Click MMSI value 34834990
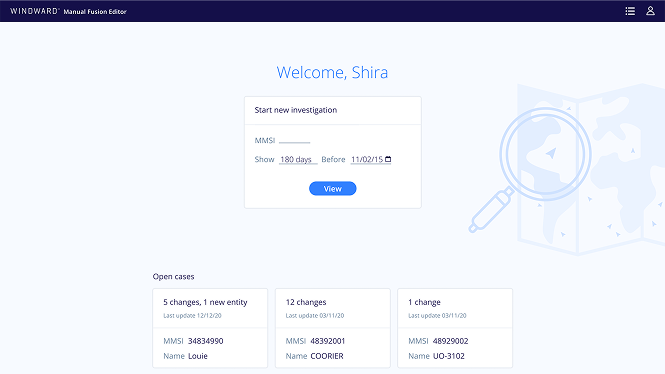Screen dimensions: 665x374 (x=206, y=341)
